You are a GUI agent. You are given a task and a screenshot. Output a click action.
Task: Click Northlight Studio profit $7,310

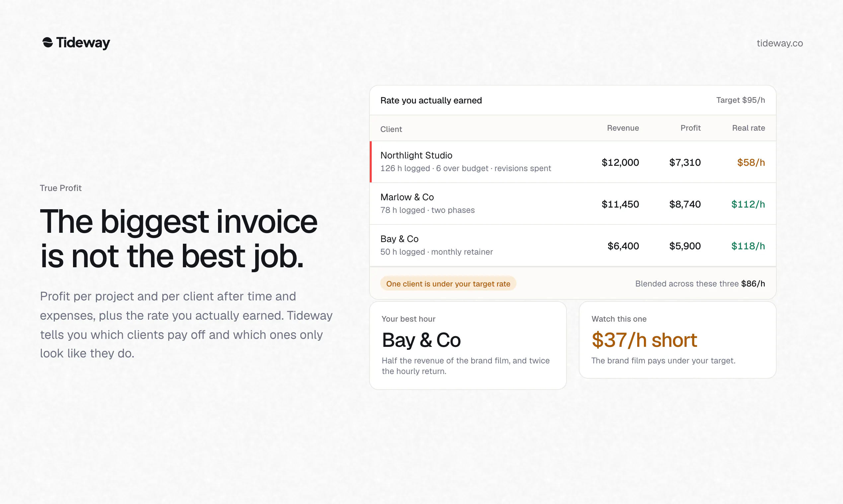click(685, 162)
